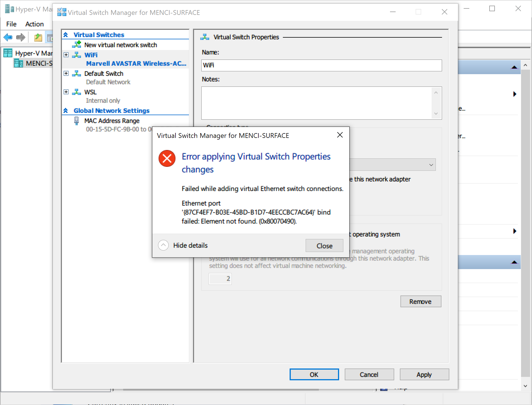This screenshot has width=532, height=405.
Task: Select the WiFi virtual switch
Action: click(91, 55)
